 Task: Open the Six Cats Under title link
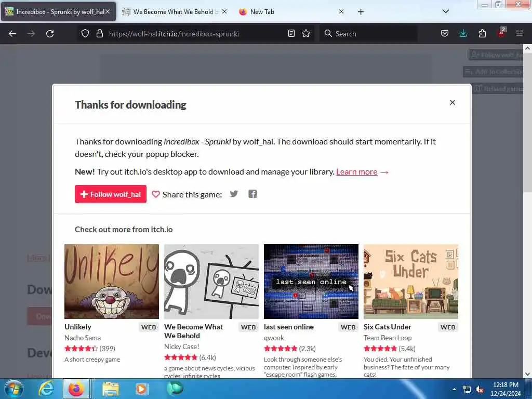click(x=387, y=327)
